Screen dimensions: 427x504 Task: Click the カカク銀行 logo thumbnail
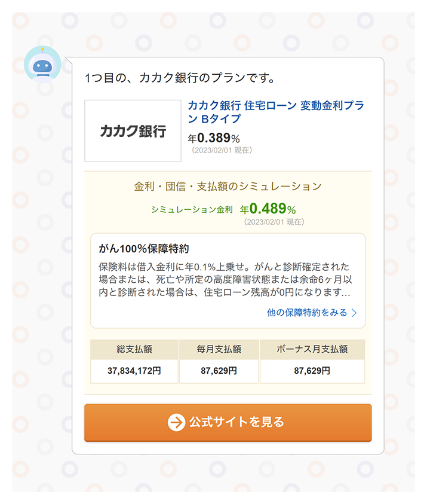tap(133, 131)
